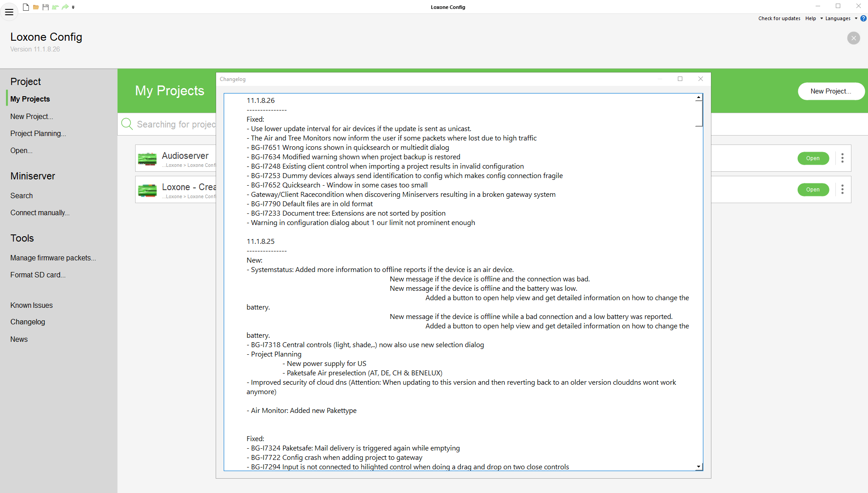This screenshot has height=493, width=868.
Task: Click Version 11.1.8.26 text in header
Action: (35, 49)
